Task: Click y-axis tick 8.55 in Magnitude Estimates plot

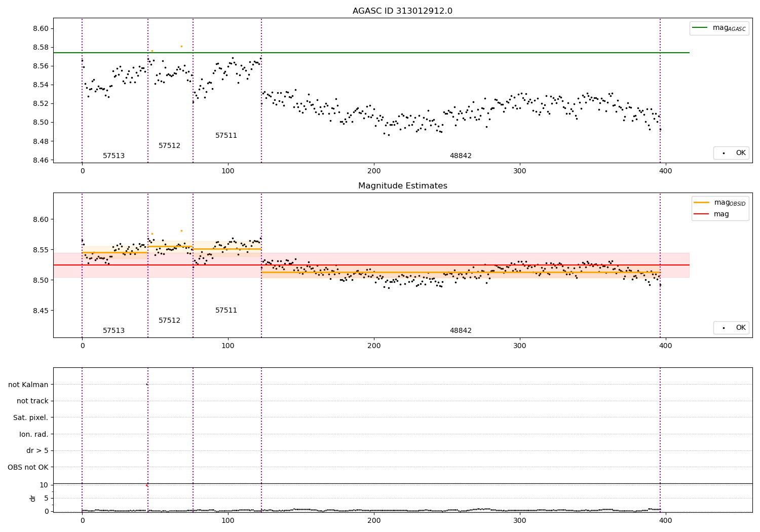Action: (x=40, y=250)
